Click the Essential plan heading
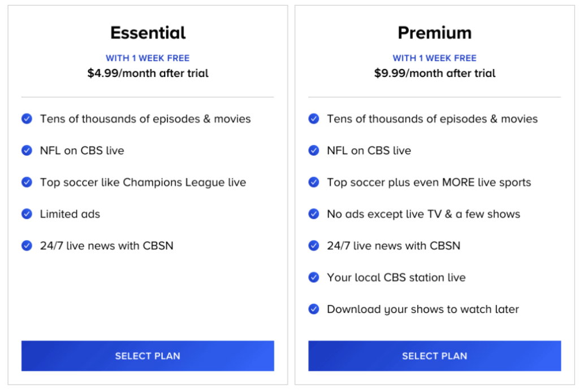 click(148, 33)
